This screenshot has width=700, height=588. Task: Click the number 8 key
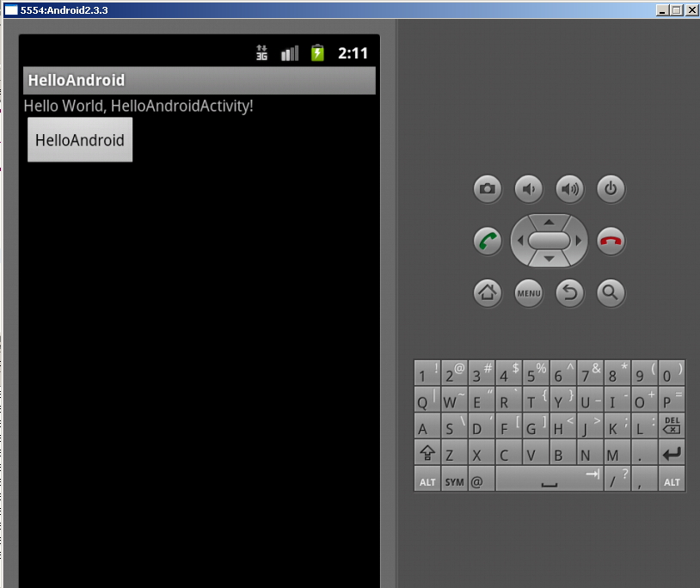(617, 372)
